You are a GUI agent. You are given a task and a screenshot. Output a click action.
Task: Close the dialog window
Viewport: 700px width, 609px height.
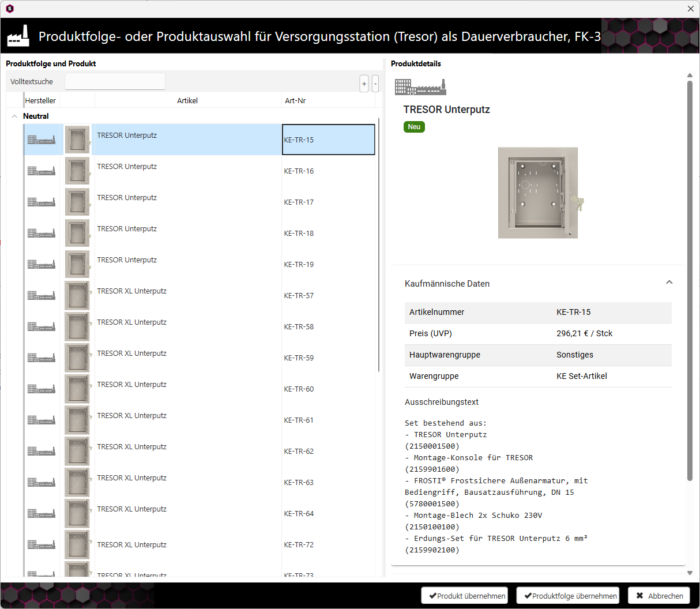pos(691,9)
